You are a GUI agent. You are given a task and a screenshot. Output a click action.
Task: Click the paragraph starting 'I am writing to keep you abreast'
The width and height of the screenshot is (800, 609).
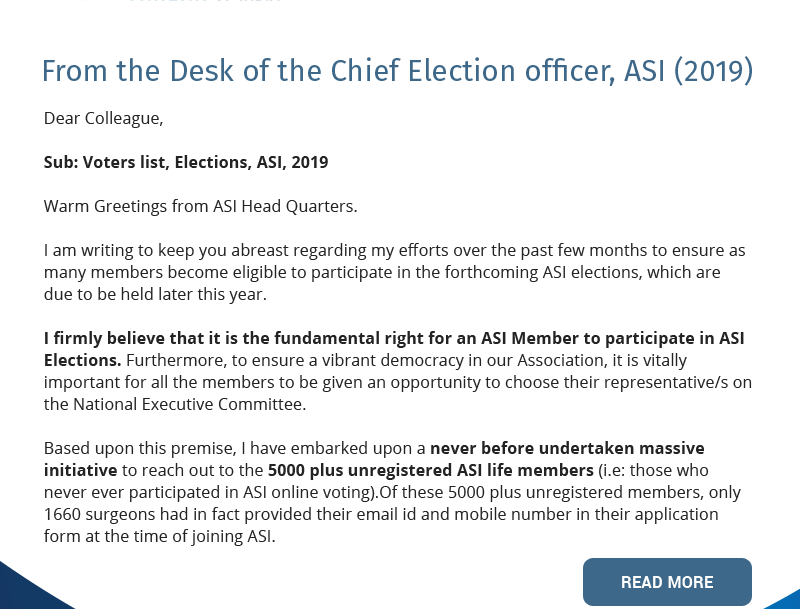[x=394, y=250]
